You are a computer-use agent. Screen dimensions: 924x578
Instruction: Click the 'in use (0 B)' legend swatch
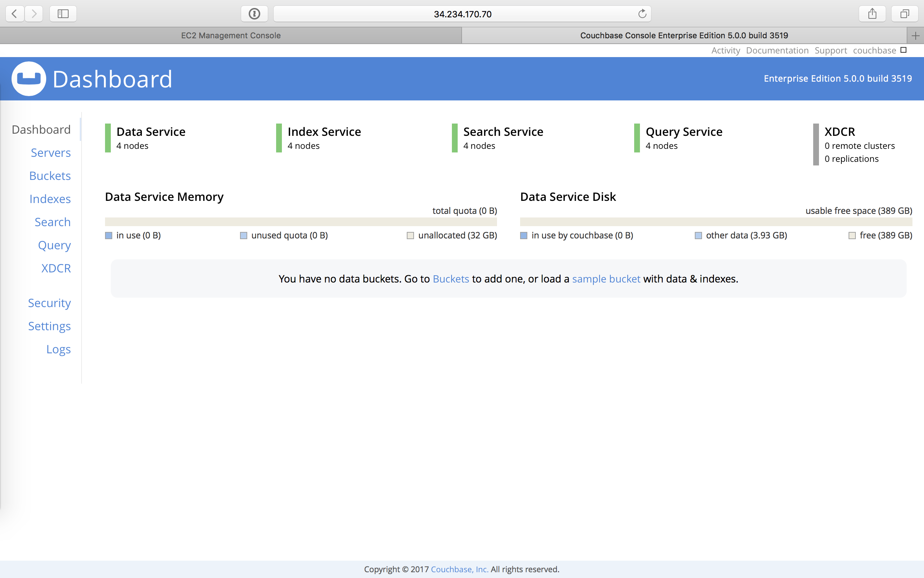108,236
